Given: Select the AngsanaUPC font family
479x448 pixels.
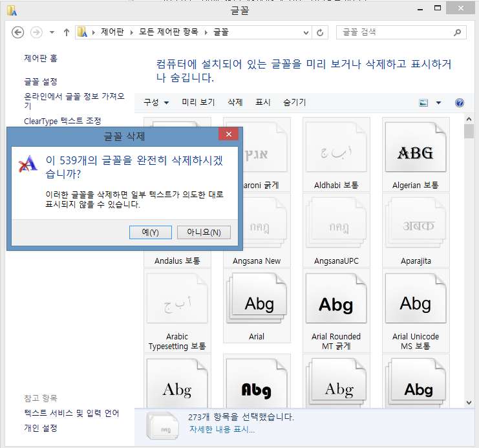Looking at the screenshot, I should (336, 231).
